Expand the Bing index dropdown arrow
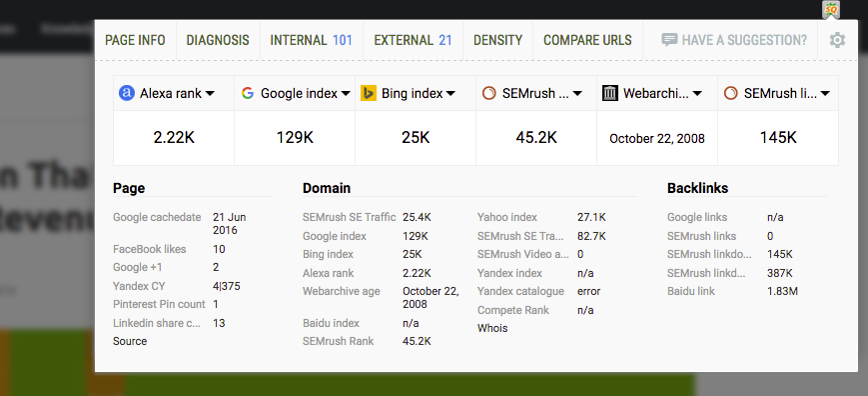 450,94
